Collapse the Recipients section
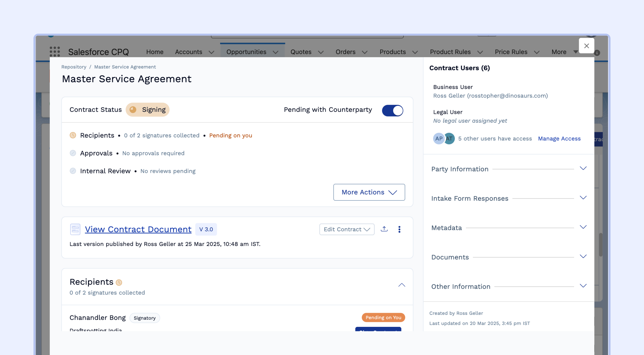Viewport: 644px width, 355px height. [x=401, y=285]
